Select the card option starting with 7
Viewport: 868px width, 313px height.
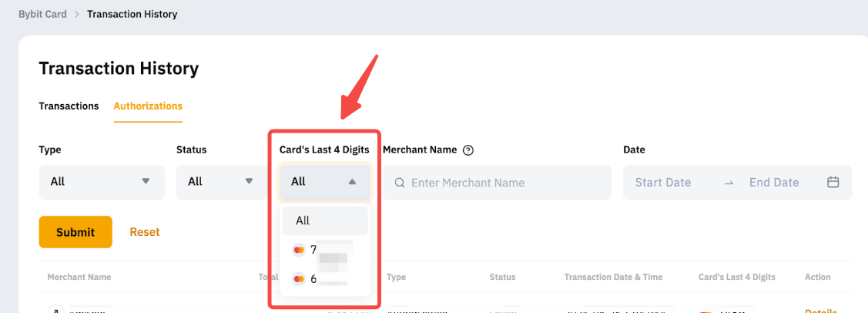pos(324,250)
